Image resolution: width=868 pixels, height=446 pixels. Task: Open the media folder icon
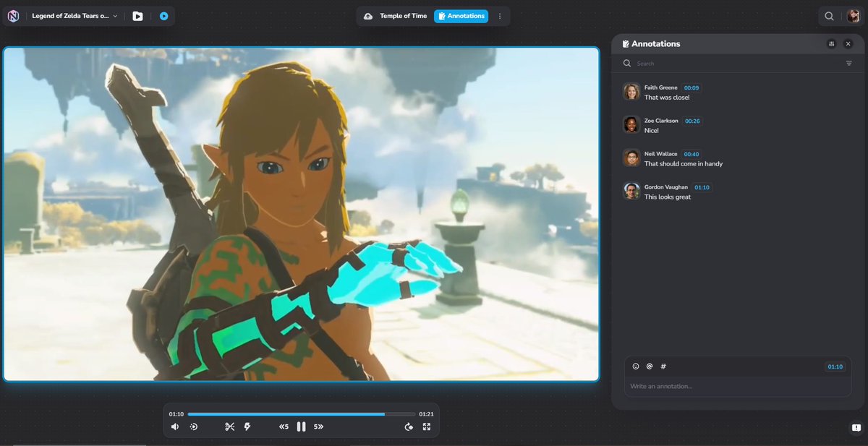point(137,16)
